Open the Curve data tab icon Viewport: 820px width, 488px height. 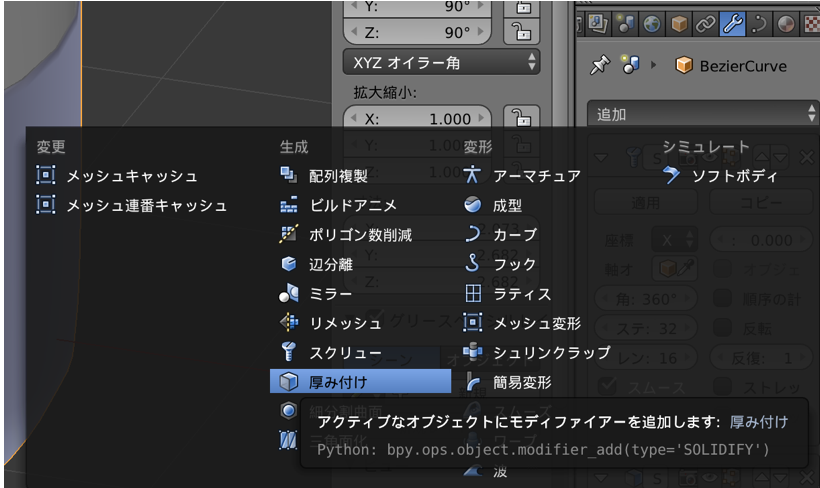(x=759, y=24)
